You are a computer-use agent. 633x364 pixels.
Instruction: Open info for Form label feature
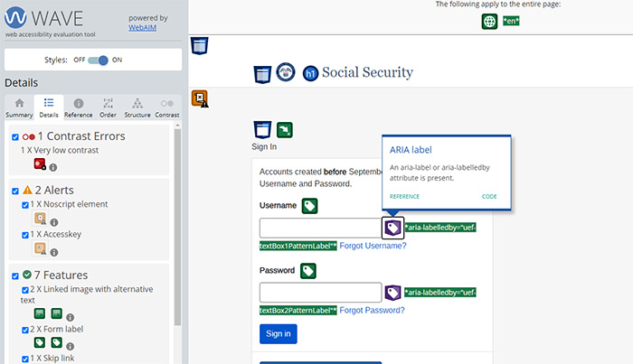coord(70,346)
